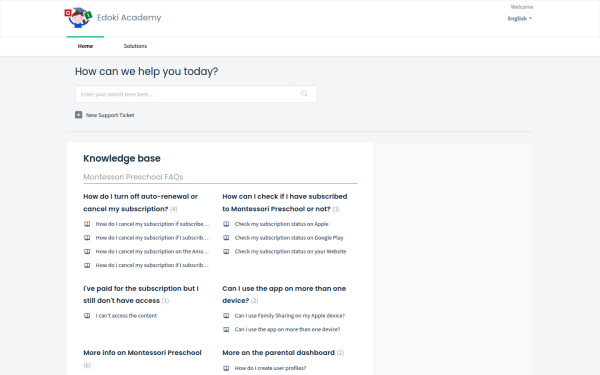Viewport: 600px width, 375px height.
Task: Open 'Check my subscription status on Apple' article
Action: (282, 224)
